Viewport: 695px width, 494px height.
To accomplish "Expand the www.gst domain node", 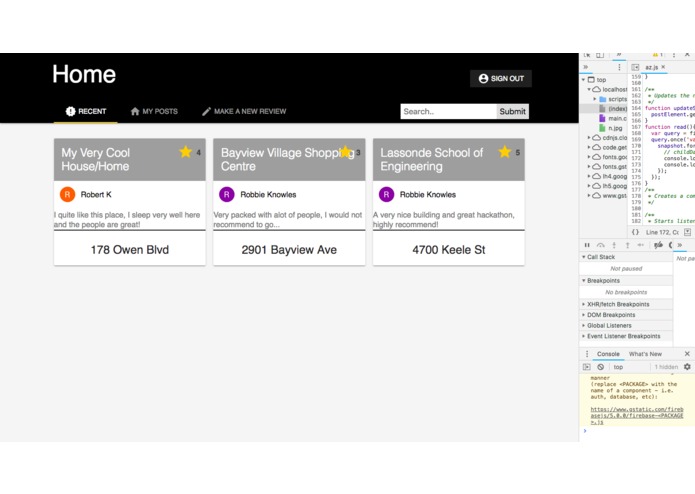I will [589, 195].
